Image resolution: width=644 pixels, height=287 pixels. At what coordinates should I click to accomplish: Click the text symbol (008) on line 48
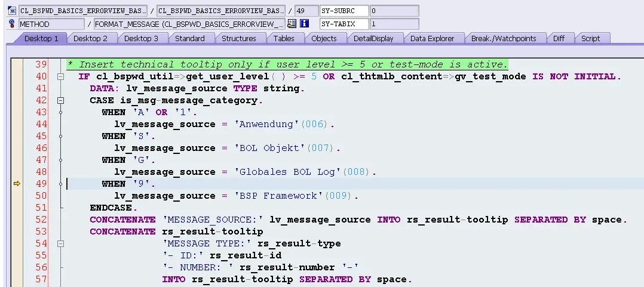coord(356,172)
